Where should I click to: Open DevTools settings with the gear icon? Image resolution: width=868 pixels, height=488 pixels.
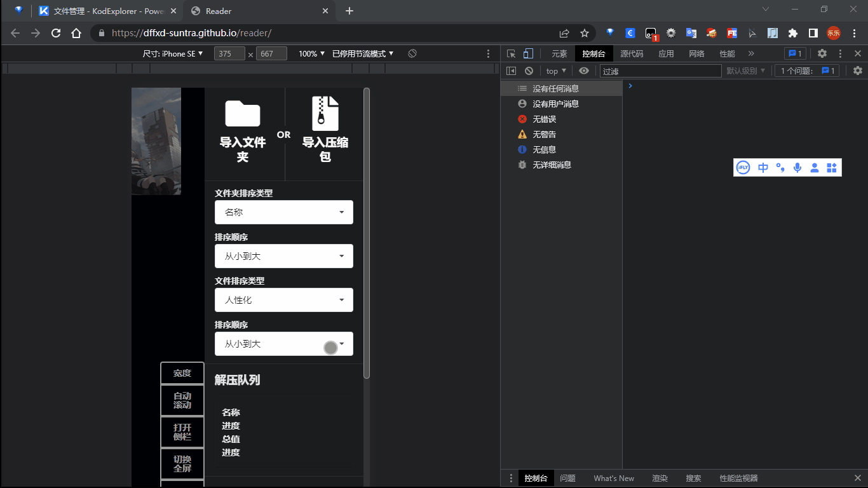tap(822, 53)
